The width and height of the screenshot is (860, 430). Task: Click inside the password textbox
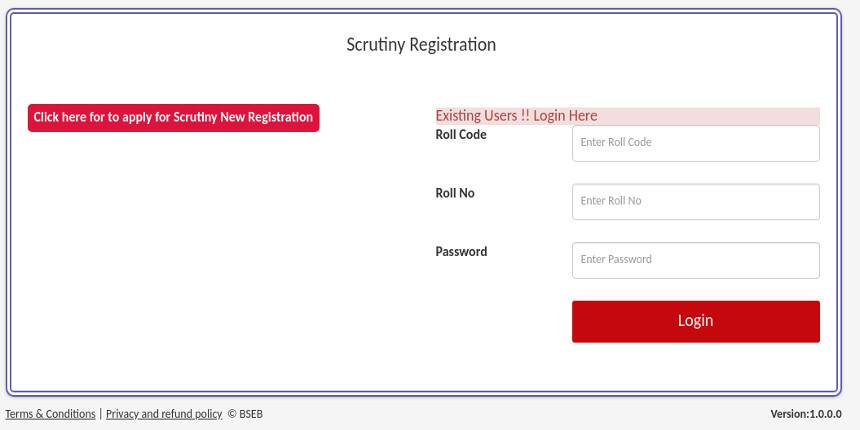pos(695,260)
